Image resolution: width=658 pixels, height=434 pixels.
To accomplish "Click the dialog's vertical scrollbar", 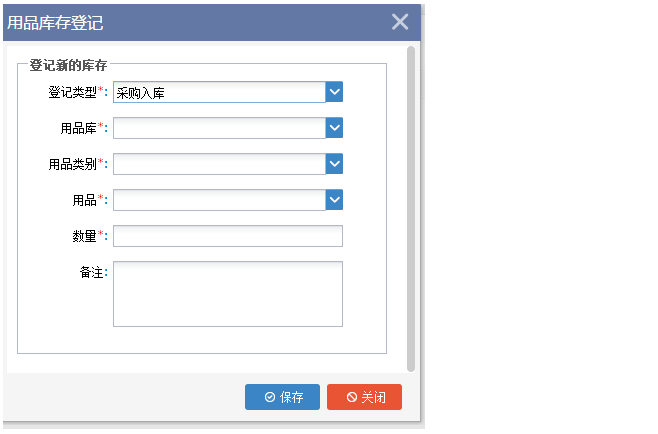I will (x=411, y=209).
